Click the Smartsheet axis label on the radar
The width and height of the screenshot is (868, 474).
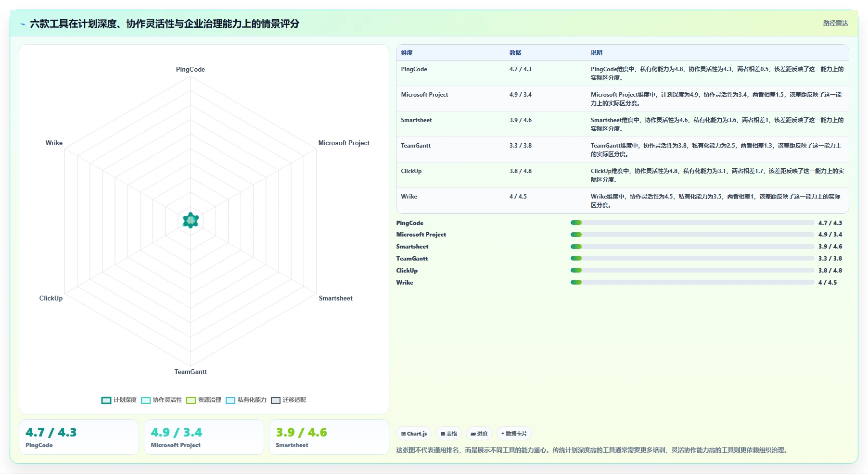(x=336, y=298)
